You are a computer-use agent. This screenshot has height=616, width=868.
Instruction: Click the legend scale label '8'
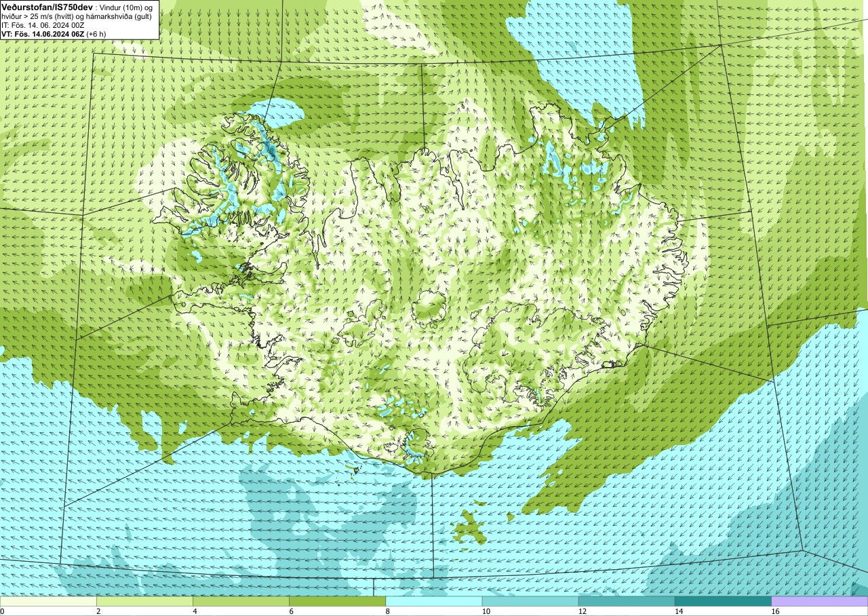click(x=388, y=611)
